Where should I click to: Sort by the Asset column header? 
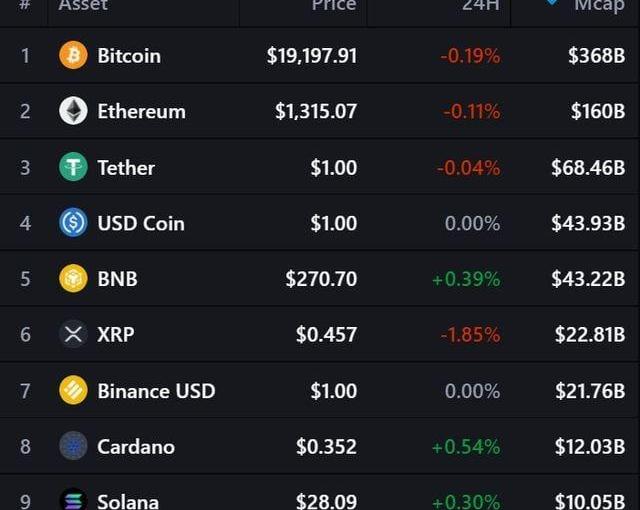[83, 5]
